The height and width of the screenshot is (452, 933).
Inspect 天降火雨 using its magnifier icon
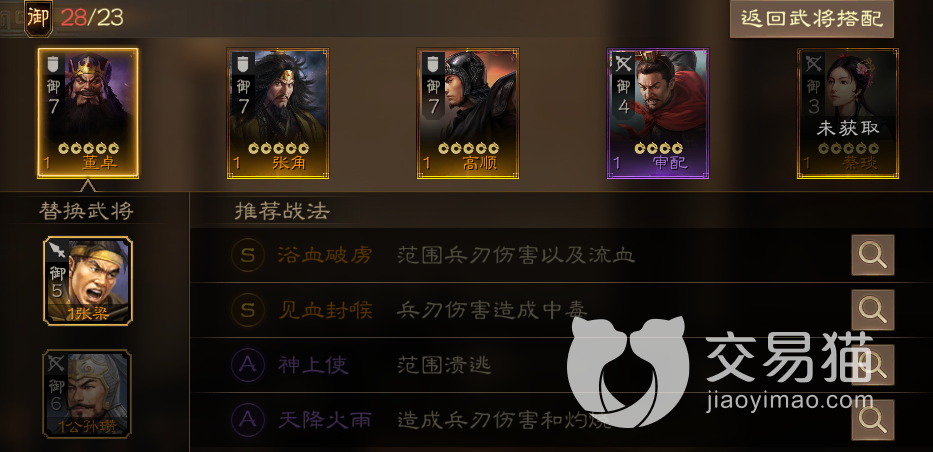(872, 420)
